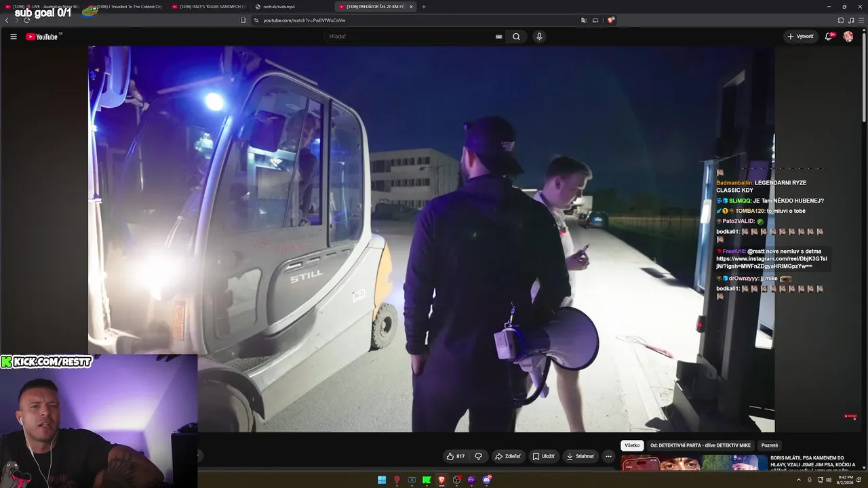Image resolution: width=868 pixels, height=488 pixels.
Task: Select the Všetko filter chip
Action: 632,445
